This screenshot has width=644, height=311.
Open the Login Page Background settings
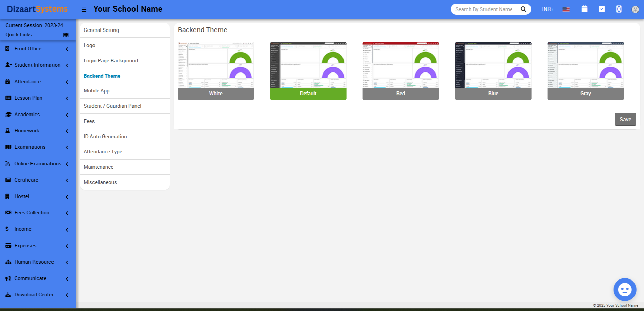tap(111, 60)
